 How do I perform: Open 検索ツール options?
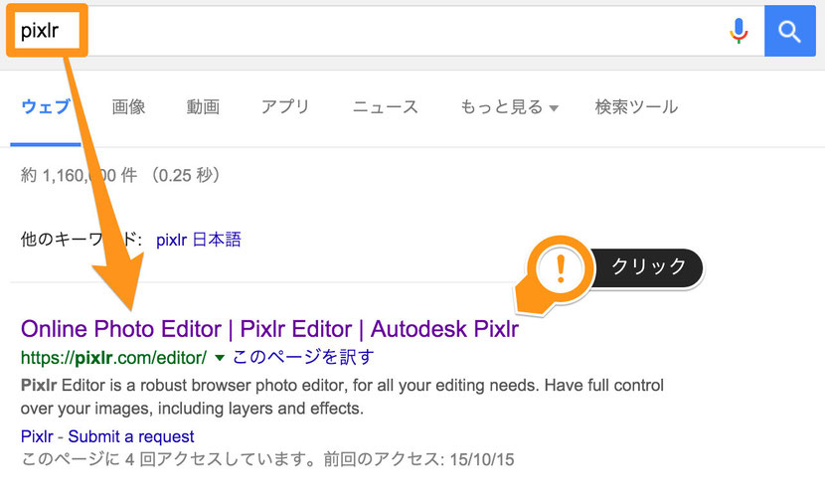tap(636, 106)
